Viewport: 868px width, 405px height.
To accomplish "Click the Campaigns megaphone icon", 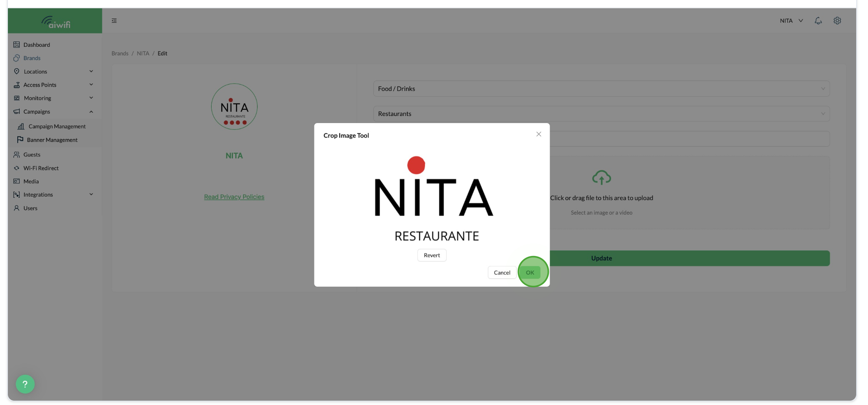I will click(x=17, y=112).
